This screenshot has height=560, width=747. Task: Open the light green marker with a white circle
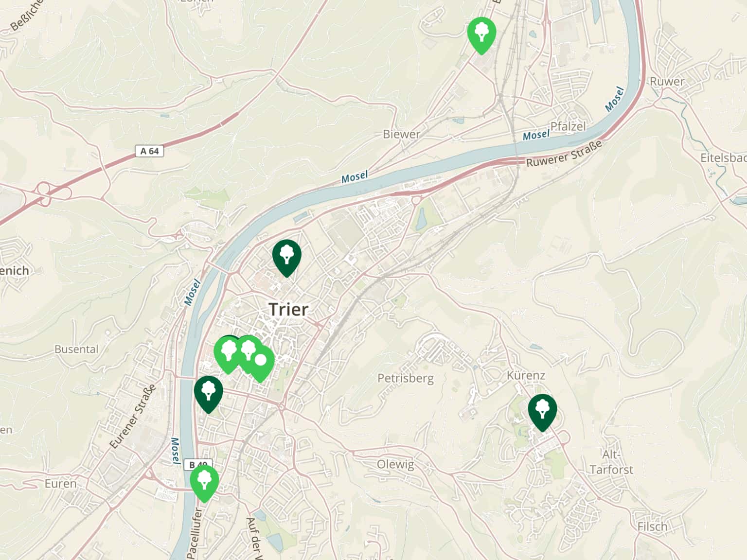coord(261,363)
